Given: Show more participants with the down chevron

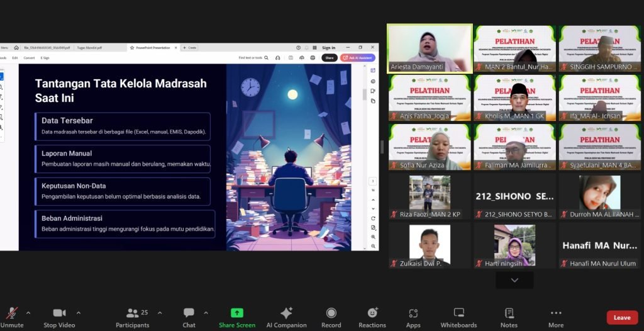Looking at the screenshot, I should [x=514, y=280].
